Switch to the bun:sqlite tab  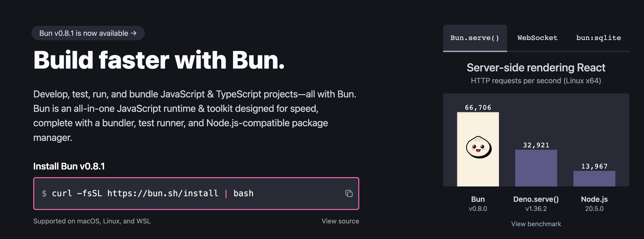point(599,38)
